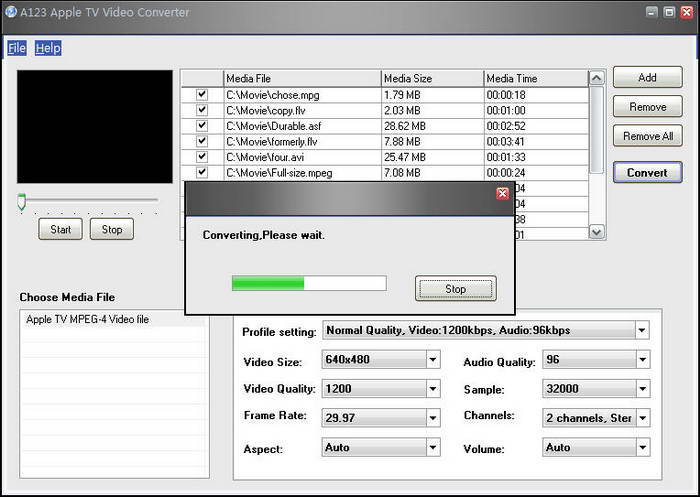Select the C:\Movie\formerly.flv row
The width and height of the screenshot is (700, 497).
tap(385, 142)
